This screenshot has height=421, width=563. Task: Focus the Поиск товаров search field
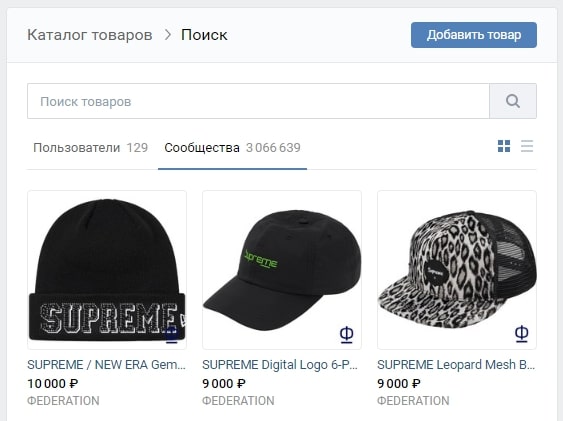(x=258, y=101)
